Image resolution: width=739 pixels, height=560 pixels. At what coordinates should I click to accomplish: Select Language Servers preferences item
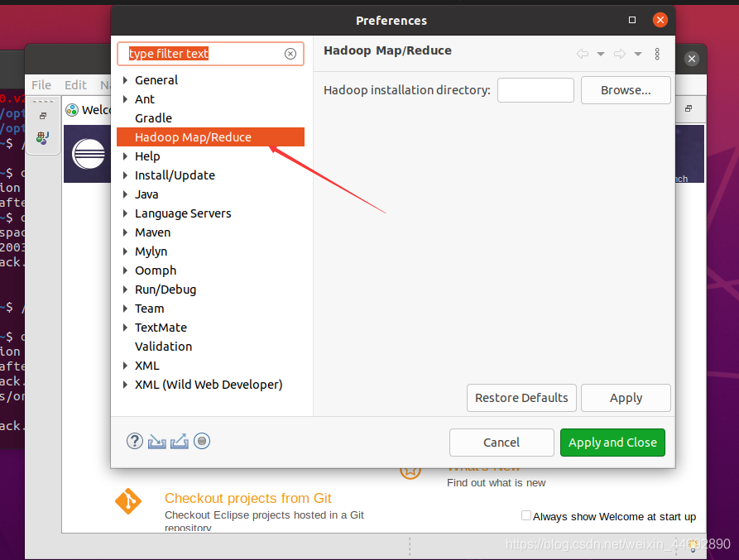pyautogui.click(x=183, y=213)
